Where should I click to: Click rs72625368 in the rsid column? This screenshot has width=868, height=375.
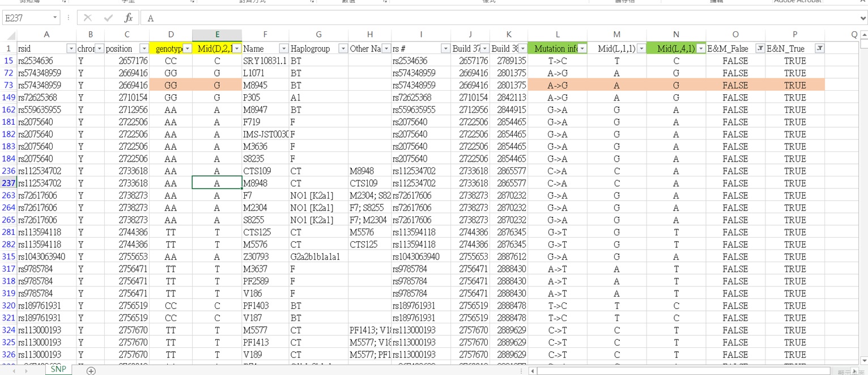(x=46, y=98)
